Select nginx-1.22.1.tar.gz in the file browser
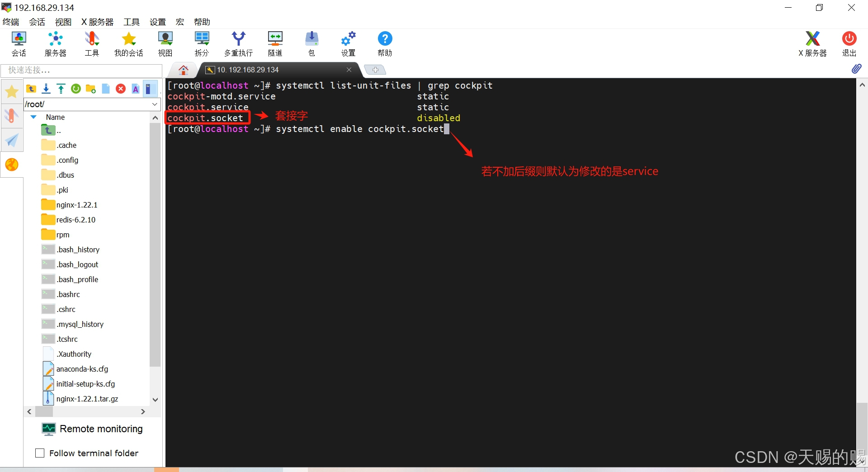This screenshot has width=868, height=472. pyautogui.click(x=87, y=399)
